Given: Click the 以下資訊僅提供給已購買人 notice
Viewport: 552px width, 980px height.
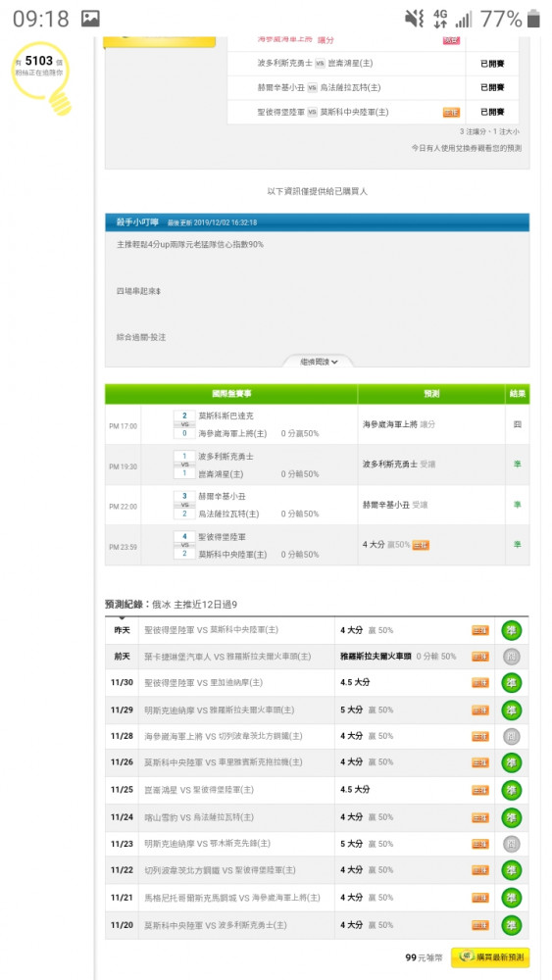Looking at the screenshot, I should point(317,191).
